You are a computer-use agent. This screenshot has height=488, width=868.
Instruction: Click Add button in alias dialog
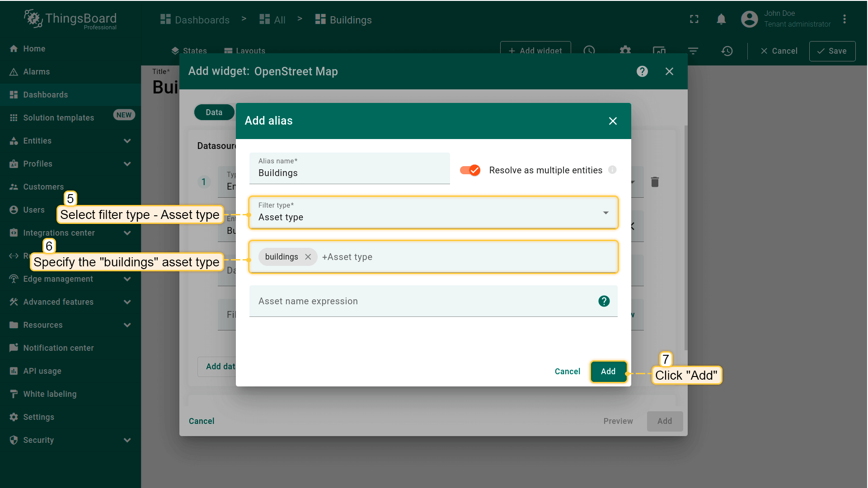tap(608, 372)
